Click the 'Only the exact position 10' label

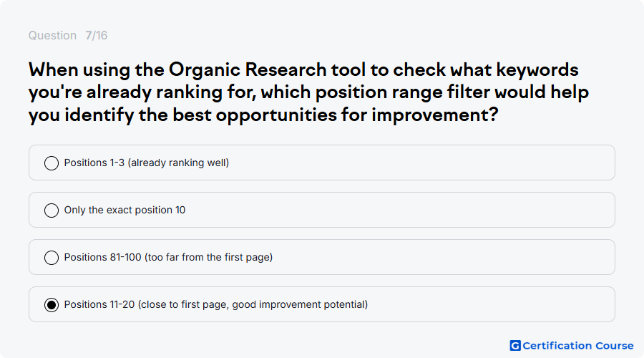point(125,210)
